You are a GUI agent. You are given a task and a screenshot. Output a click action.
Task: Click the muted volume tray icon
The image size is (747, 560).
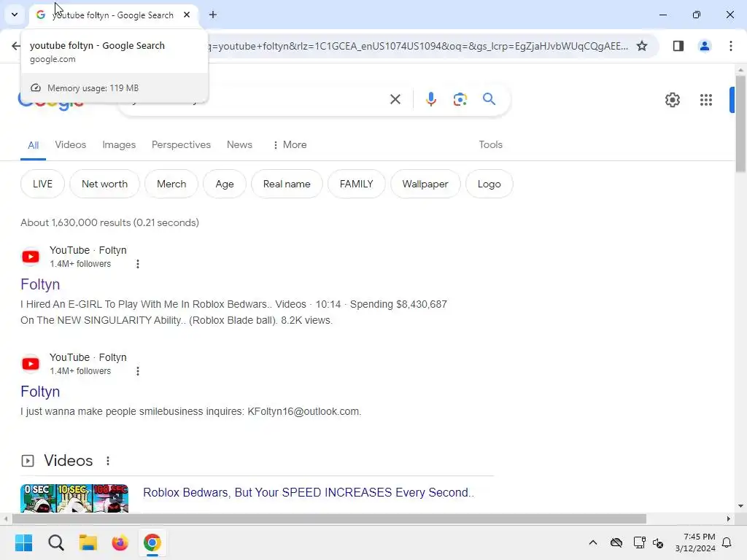coord(658,542)
